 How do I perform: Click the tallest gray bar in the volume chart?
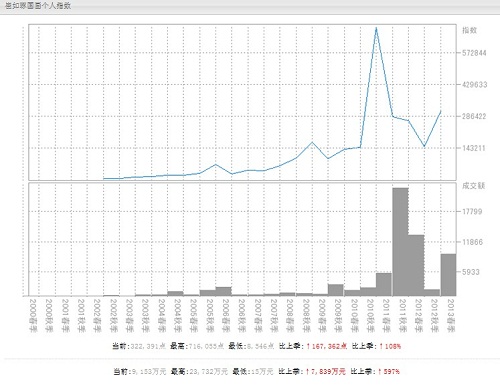400,242
